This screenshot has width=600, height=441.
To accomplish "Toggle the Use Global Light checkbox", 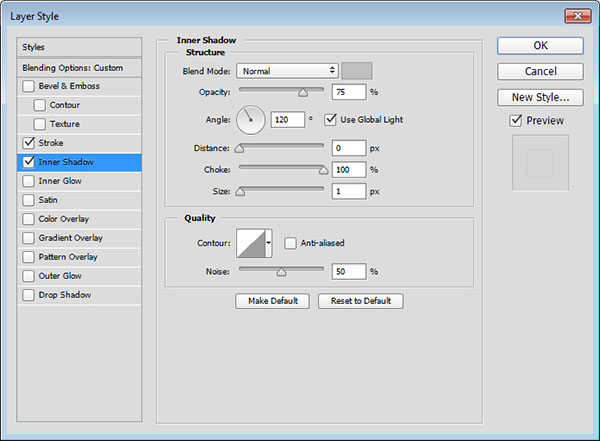I will point(332,120).
